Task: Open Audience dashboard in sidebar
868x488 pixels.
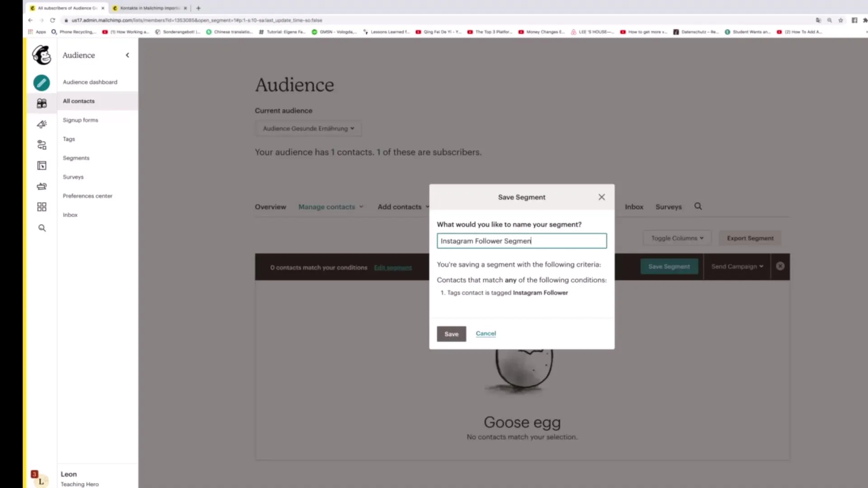Action: 90,82
